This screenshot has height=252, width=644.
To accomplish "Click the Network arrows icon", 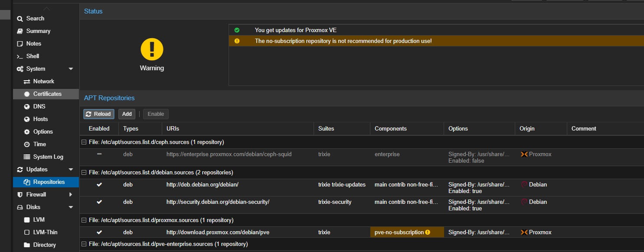I will [27, 82].
